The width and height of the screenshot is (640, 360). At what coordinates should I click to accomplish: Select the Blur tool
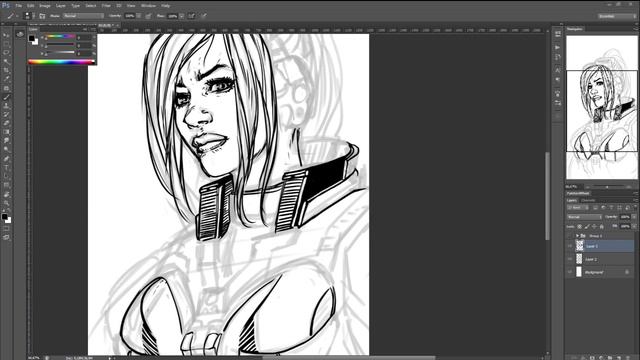click(x=6, y=140)
